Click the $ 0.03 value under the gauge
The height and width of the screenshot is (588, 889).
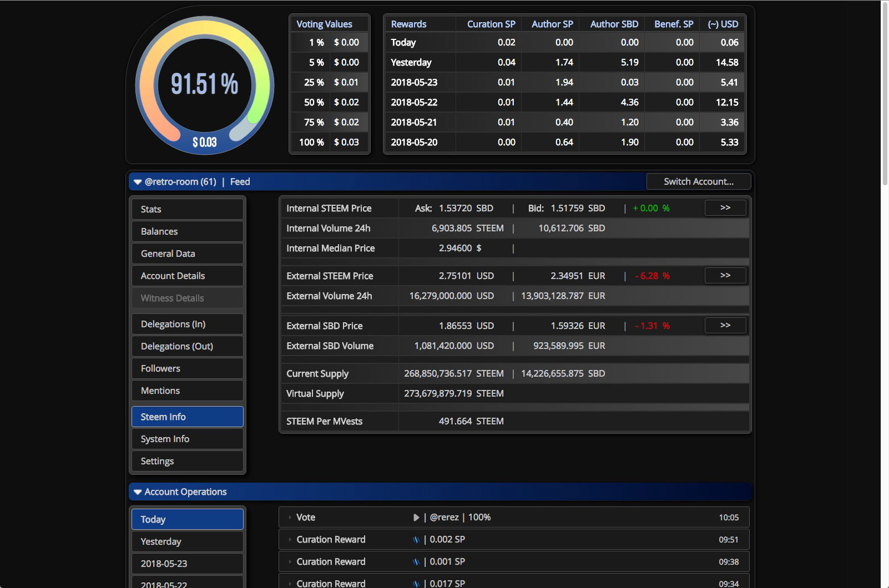click(205, 143)
